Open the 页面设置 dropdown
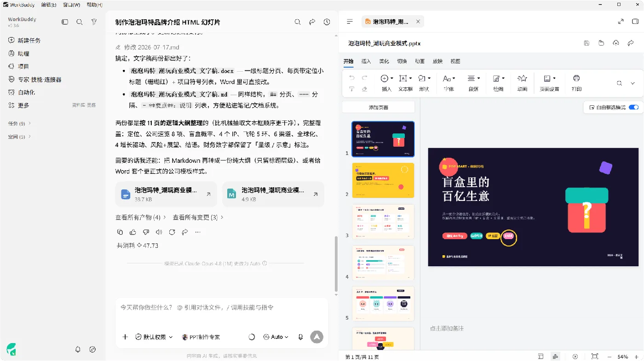The height and width of the screenshot is (361, 644). pos(550,83)
